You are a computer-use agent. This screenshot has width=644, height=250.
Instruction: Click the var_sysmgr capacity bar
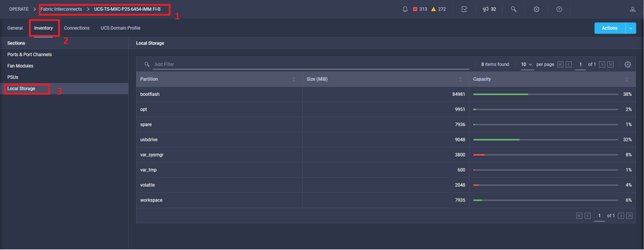click(x=545, y=155)
